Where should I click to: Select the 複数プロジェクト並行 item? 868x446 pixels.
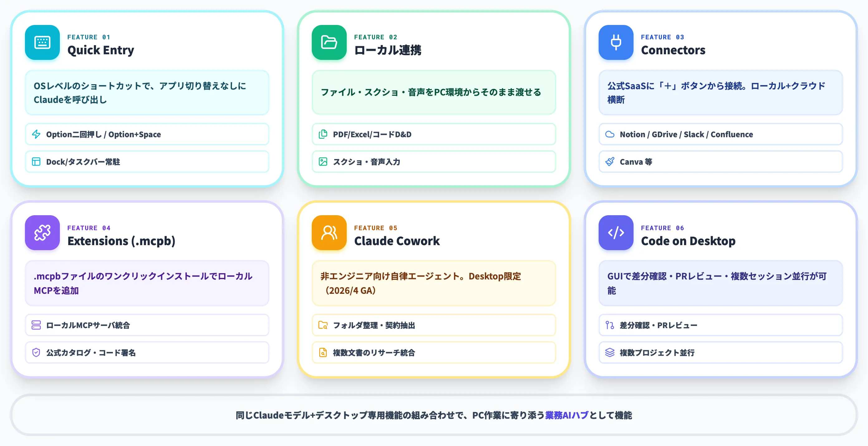(721, 353)
